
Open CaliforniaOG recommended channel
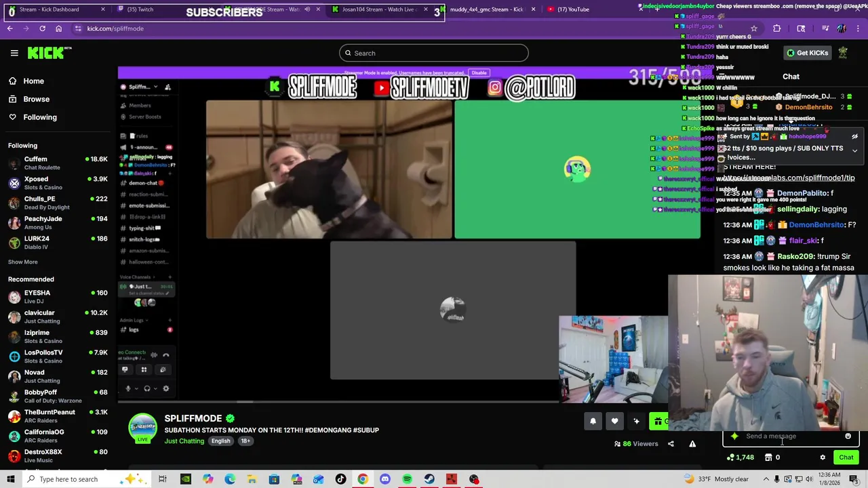pyautogui.click(x=58, y=436)
